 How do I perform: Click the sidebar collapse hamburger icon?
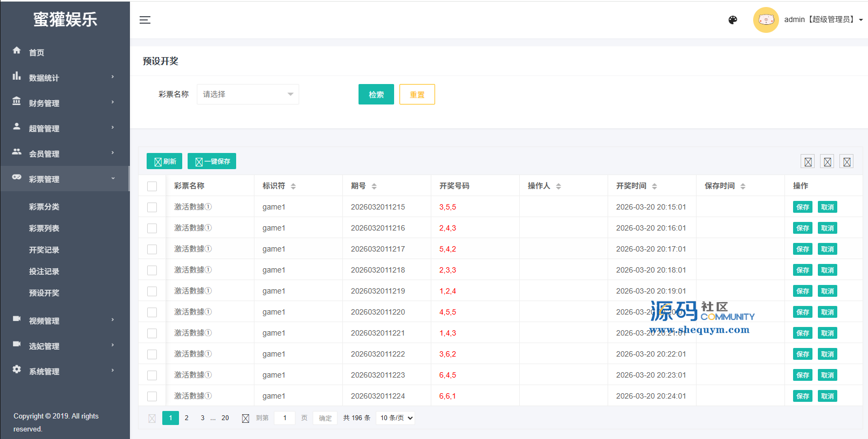point(145,20)
